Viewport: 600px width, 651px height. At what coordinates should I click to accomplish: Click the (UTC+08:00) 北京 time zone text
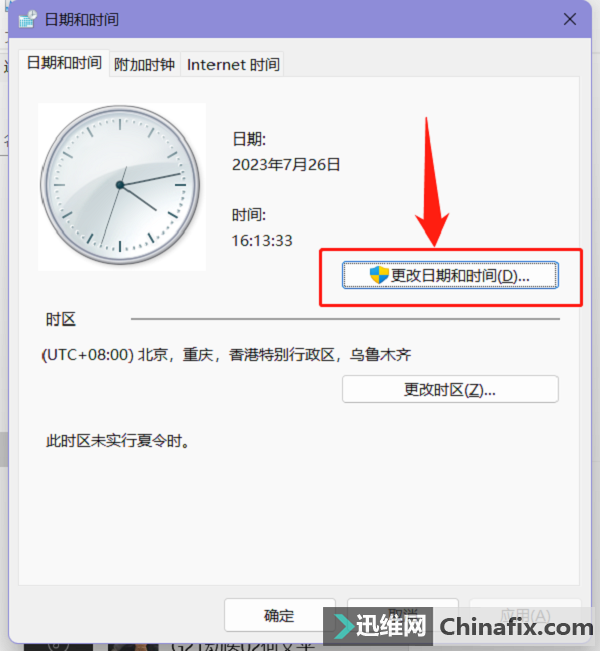226,355
